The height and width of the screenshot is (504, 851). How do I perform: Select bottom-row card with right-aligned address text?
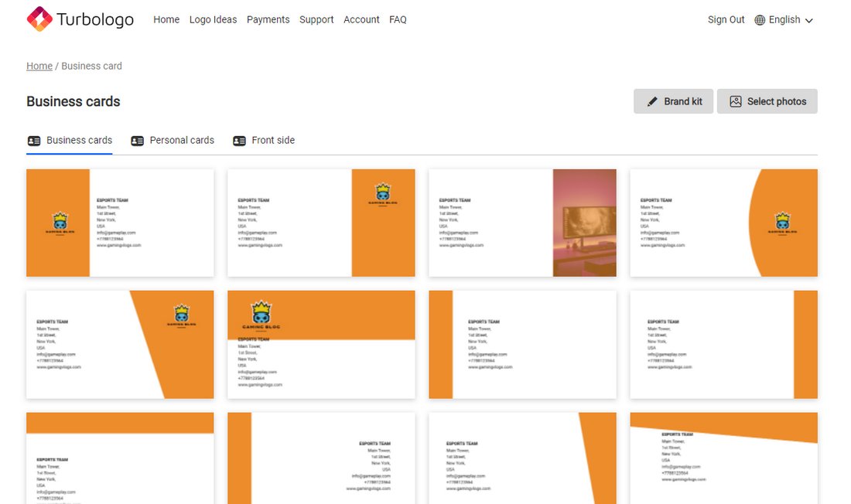pyautogui.click(x=321, y=458)
